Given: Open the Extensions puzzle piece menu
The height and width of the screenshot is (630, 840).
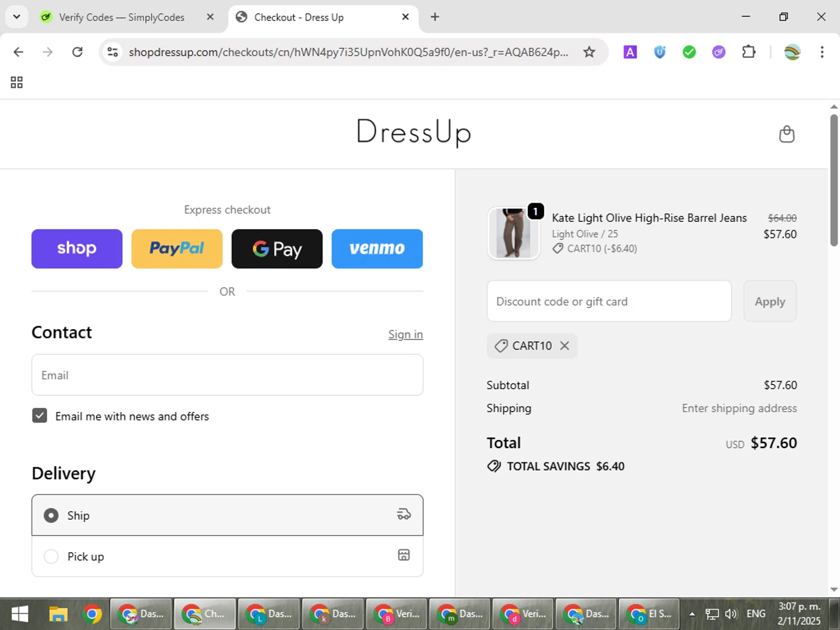Looking at the screenshot, I should [749, 52].
